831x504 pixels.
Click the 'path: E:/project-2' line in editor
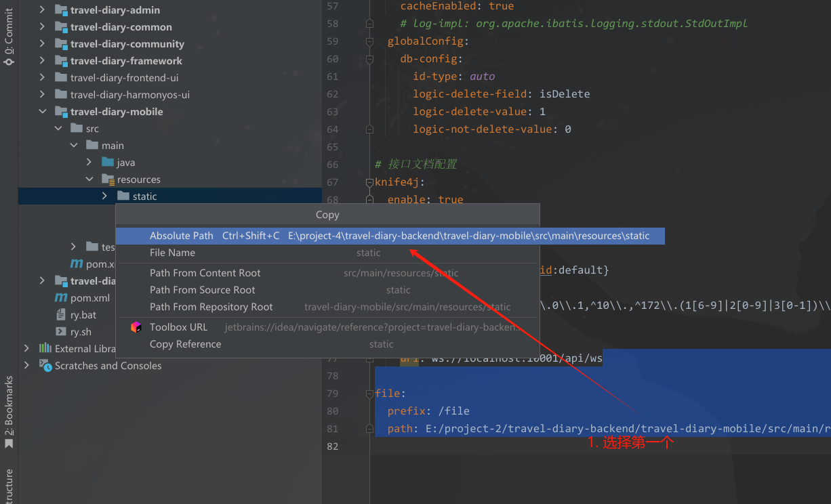click(609, 429)
